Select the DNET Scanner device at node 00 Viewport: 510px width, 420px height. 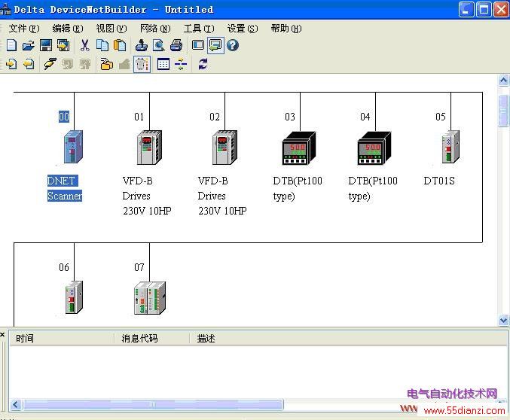[74, 147]
